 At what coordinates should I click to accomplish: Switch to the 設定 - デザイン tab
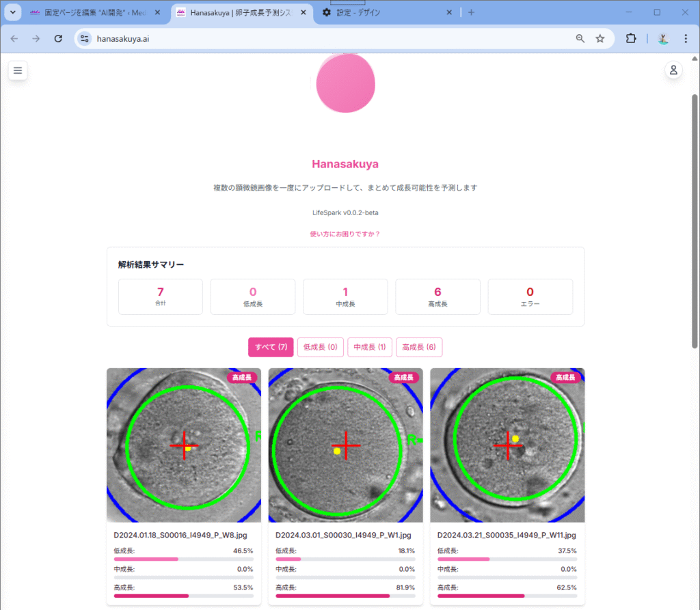click(x=386, y=12)
